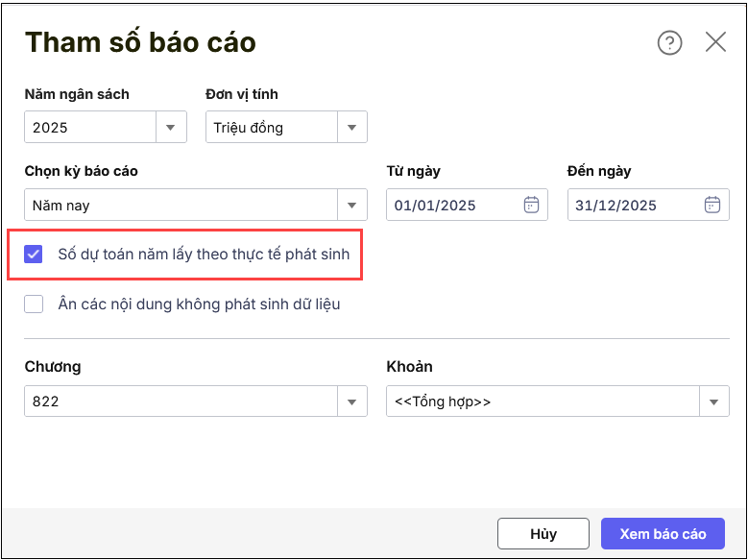Screen dimensions: 748x560
Task: Click the Xem báo cáo button
Action: click(663, 534)
